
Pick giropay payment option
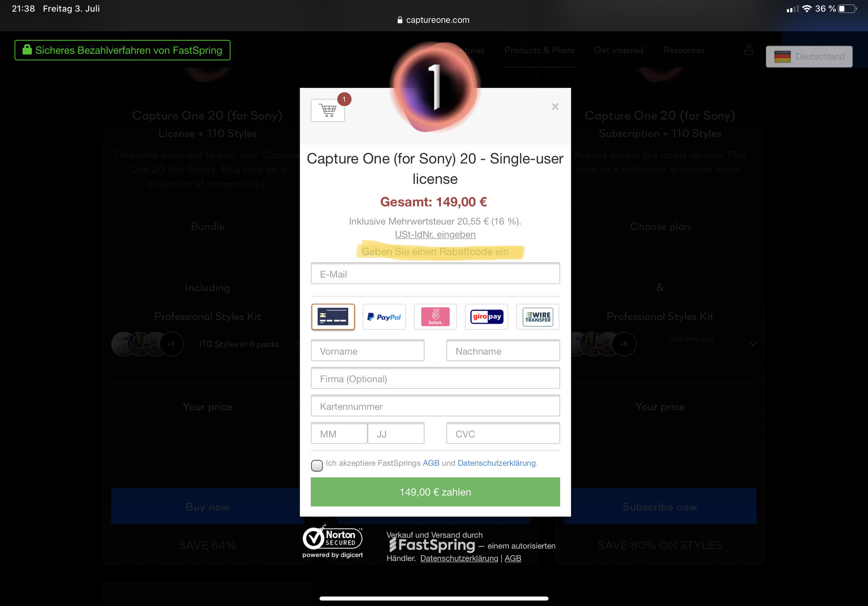click(x=486, y=317)
